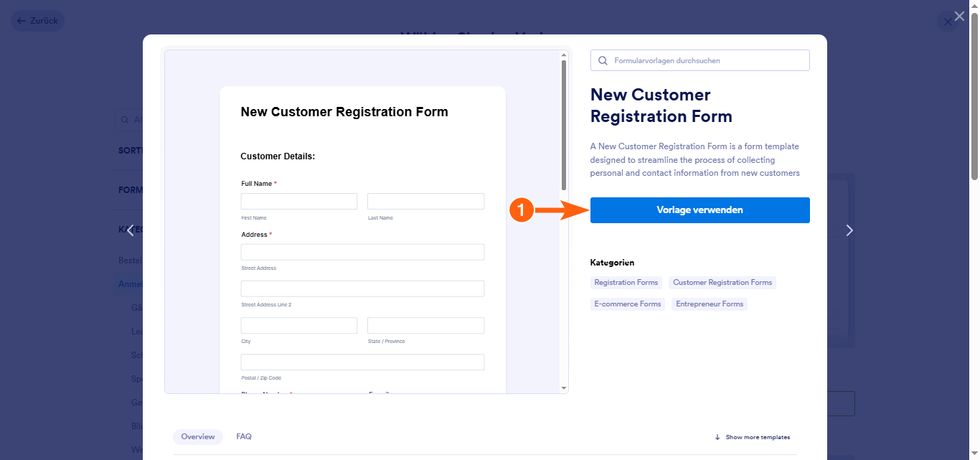Click the Last Name preview field
980x460 pixels.
point(425,201)
